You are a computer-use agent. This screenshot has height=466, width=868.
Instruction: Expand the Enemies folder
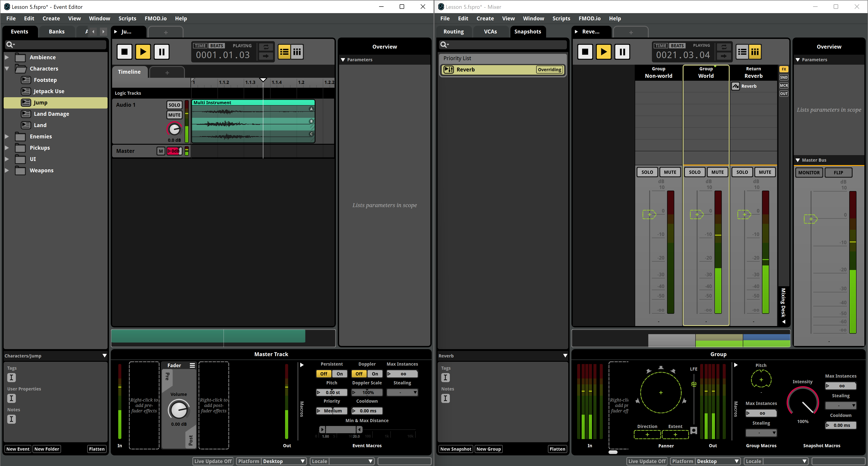[x=7, y=137]
